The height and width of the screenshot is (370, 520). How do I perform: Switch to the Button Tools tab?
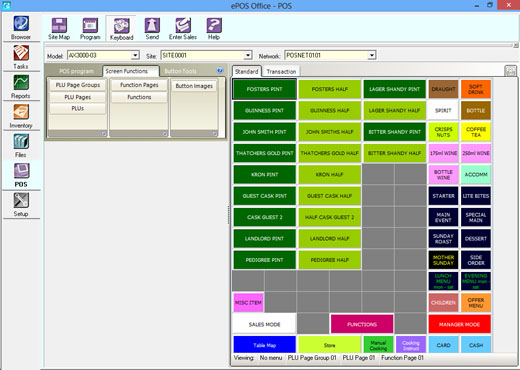point(180,71)
